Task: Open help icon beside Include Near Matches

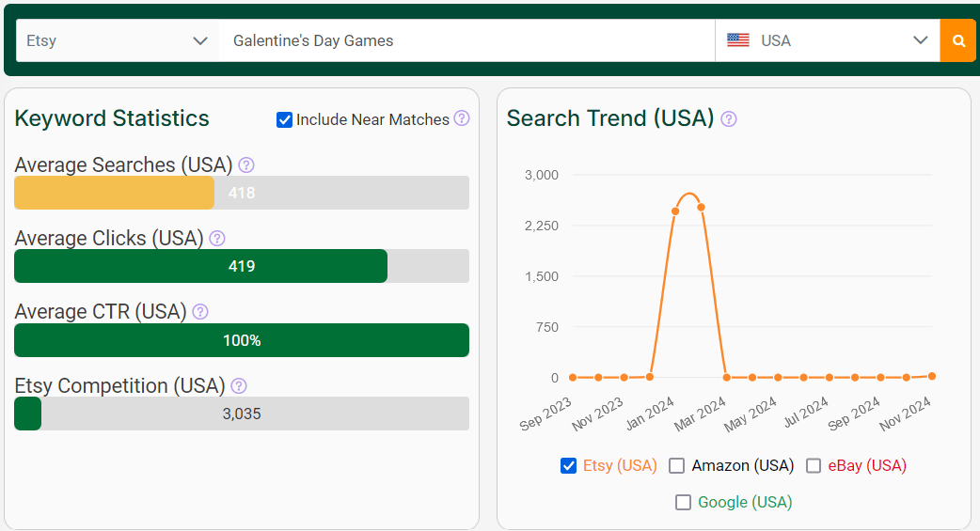Action: pos(462,118)
